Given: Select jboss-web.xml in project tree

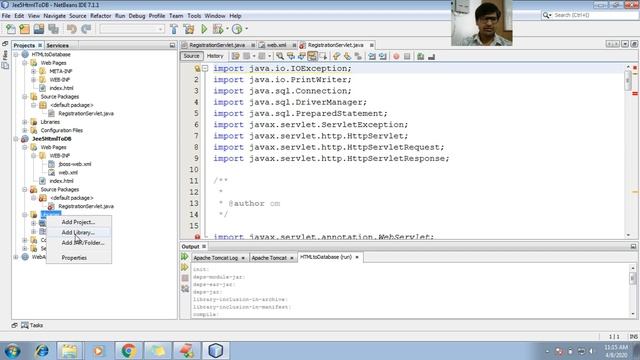Looking at the screenshot, I should tap(75, 164).
